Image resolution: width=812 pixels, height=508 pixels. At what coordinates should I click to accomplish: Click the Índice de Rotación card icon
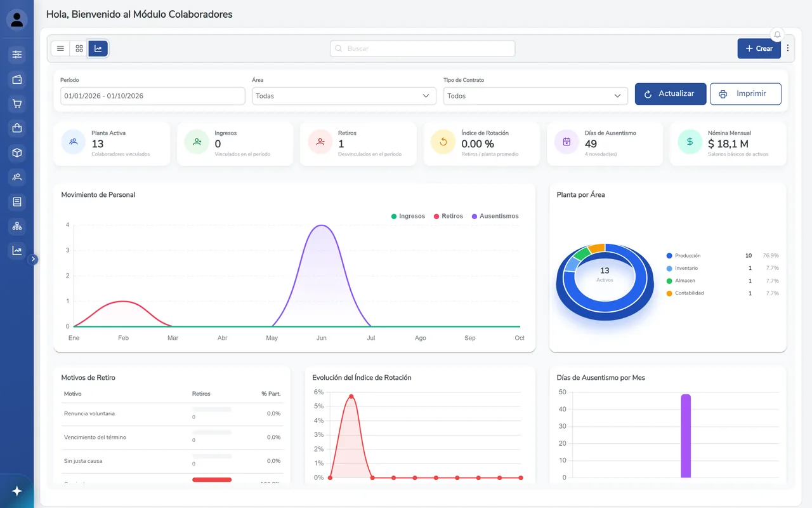pos(443,142)
